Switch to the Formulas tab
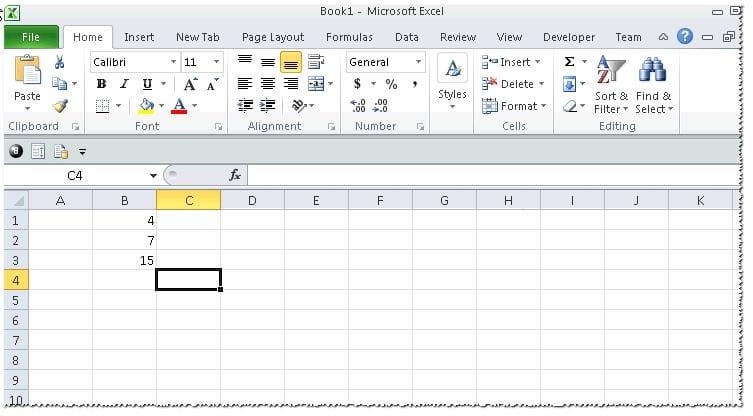The width and height of the screenshot is (753, 416). [349, 37]
